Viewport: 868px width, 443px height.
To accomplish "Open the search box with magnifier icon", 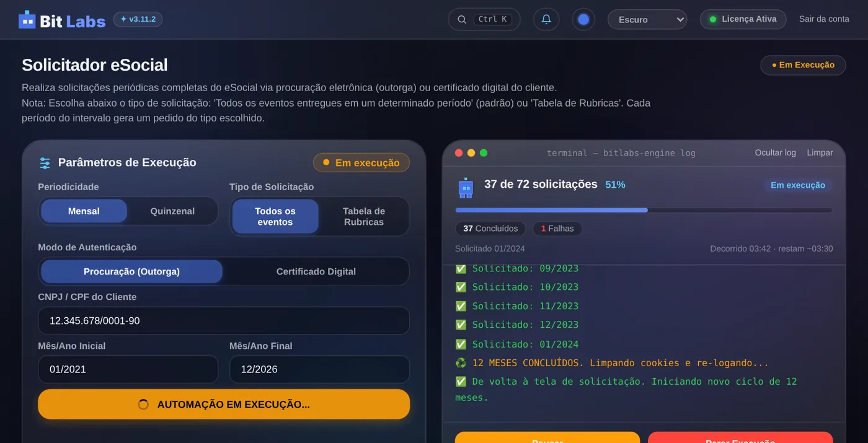I will tap(484, 19).
